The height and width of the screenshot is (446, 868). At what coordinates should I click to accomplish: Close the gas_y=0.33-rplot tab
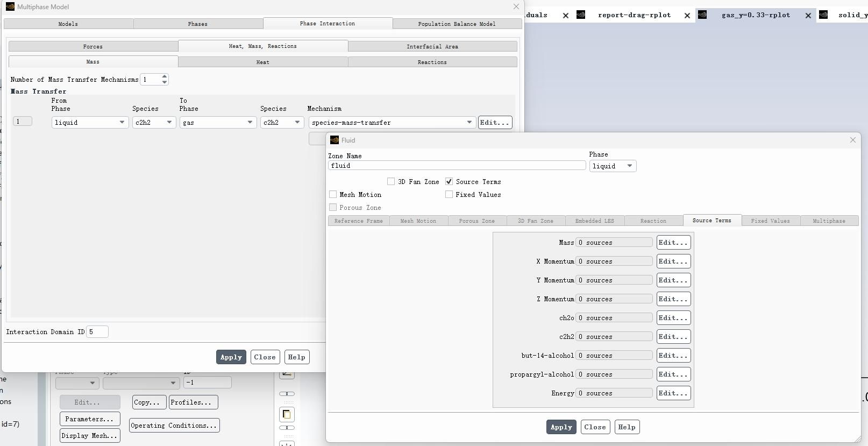(808, 16)
